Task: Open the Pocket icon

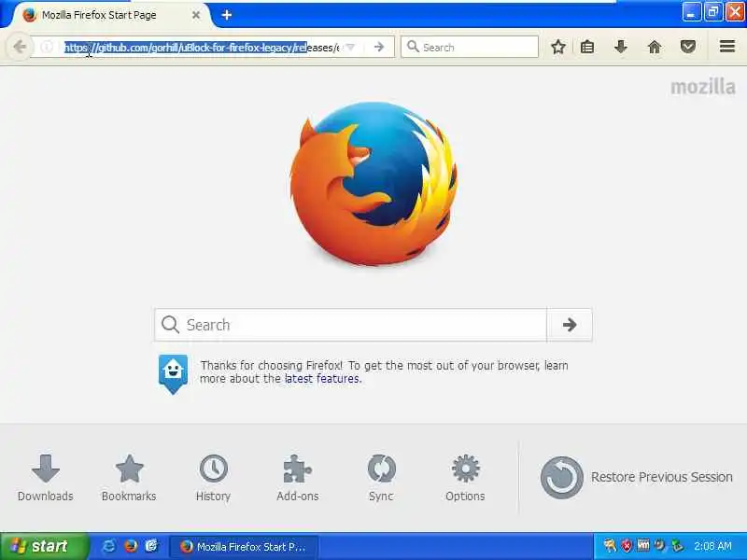Action: point(687,47)
